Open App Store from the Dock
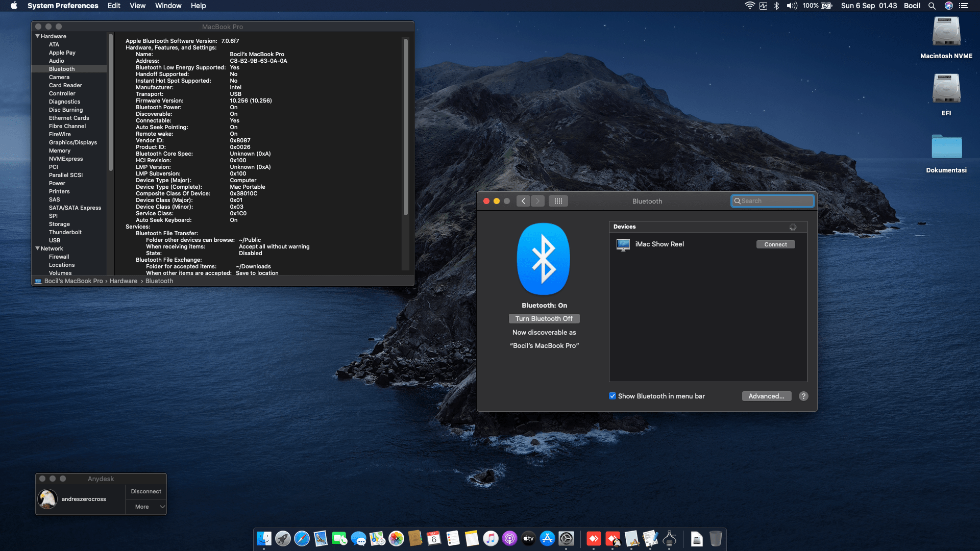Image resolution: width=980 pixels, height=551 pixels. pos(547,538)
